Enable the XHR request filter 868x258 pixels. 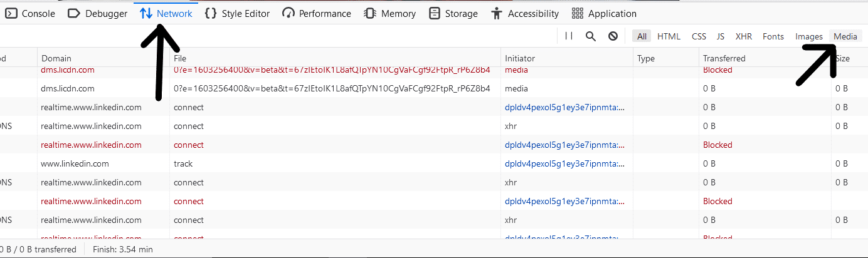pos(744,36)
